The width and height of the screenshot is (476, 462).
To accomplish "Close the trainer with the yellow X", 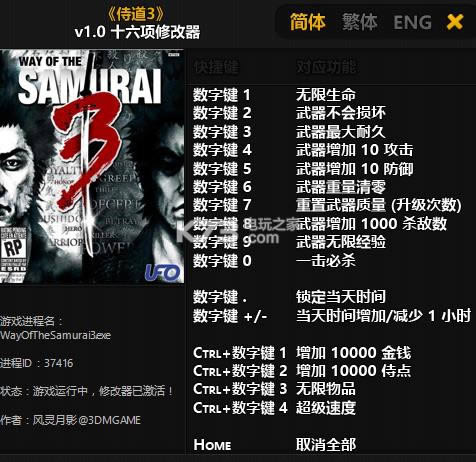I will point(455,22).
